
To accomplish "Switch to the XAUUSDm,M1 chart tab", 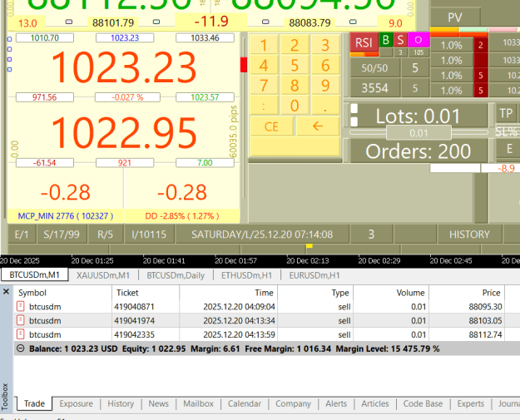I will click(103, 275).
